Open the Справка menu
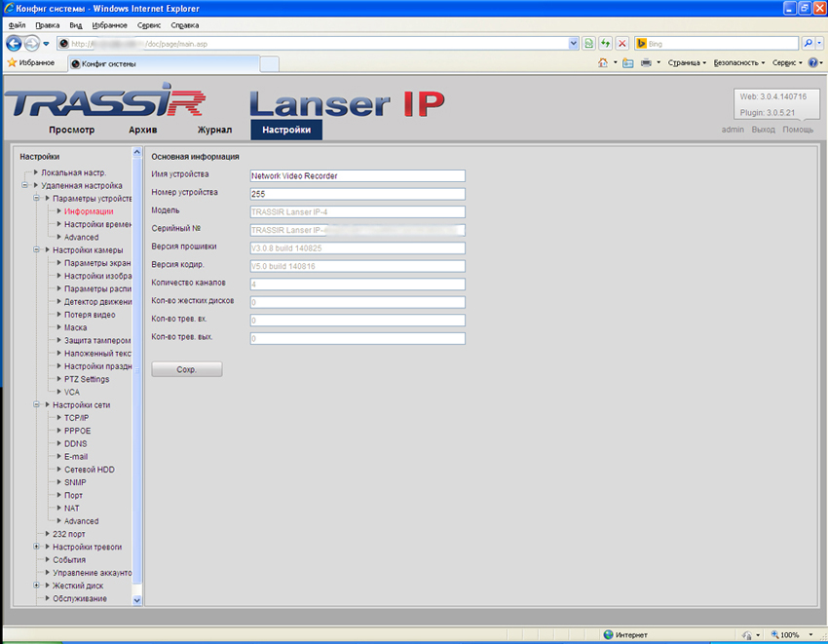This screenshot has height=644, width=828. (x=185, y=25)
